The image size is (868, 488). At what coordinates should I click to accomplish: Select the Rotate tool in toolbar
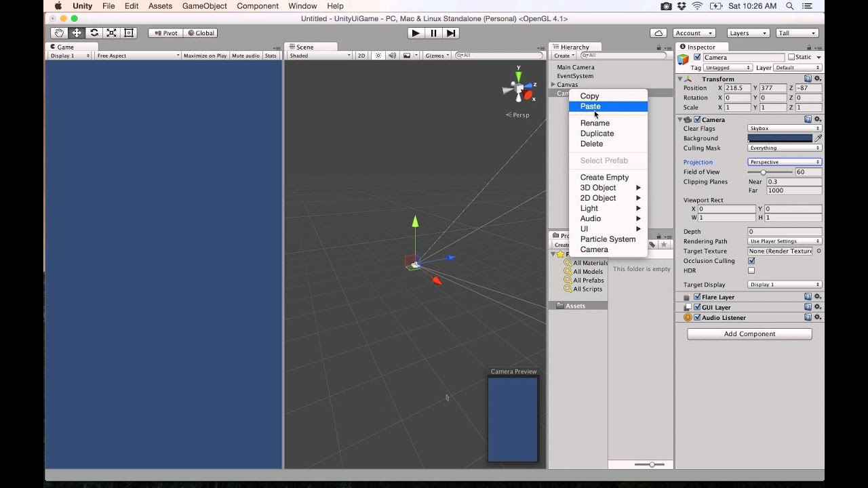pos(94,33)
